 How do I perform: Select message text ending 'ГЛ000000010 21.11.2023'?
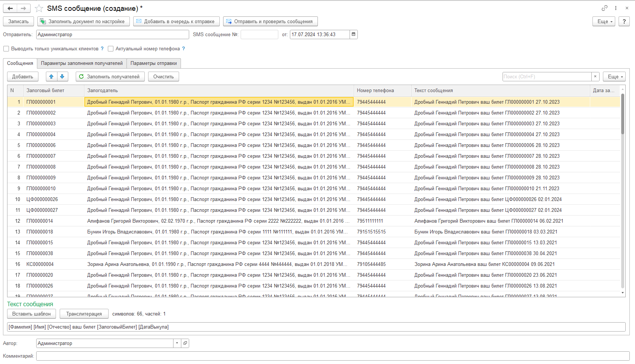(x=501, y=188)
